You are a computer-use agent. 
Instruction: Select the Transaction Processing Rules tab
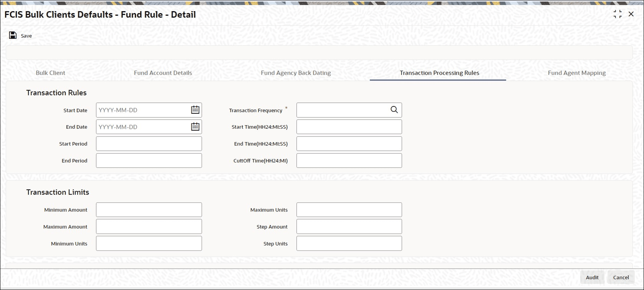point(440,73)
